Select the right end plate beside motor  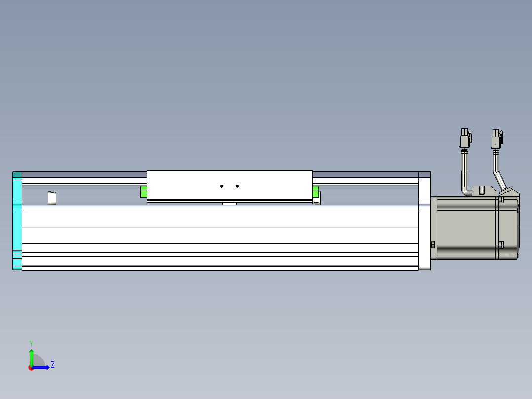pos(424,221)
